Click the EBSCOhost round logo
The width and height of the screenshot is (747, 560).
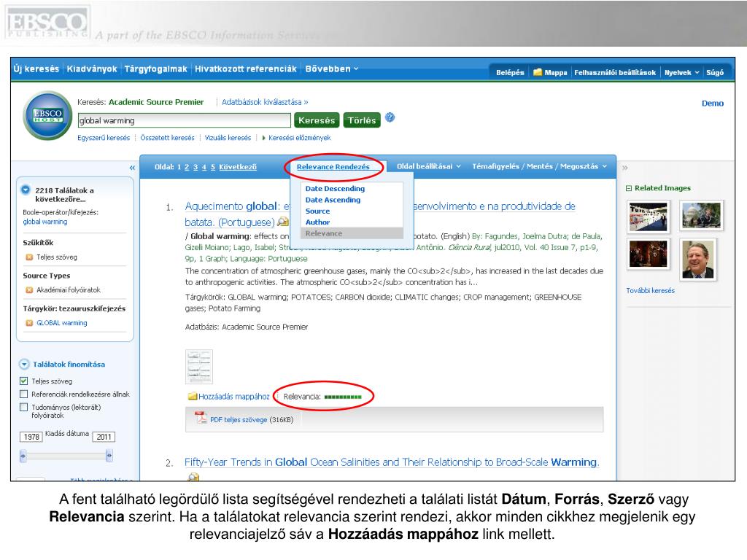tap(47, 115)
